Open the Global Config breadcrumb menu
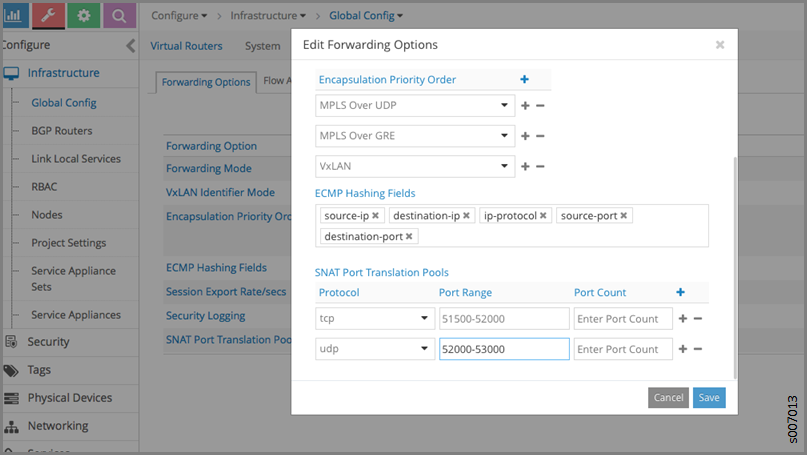The height and width of the screenshot is (455, 808). coord(366,15)
